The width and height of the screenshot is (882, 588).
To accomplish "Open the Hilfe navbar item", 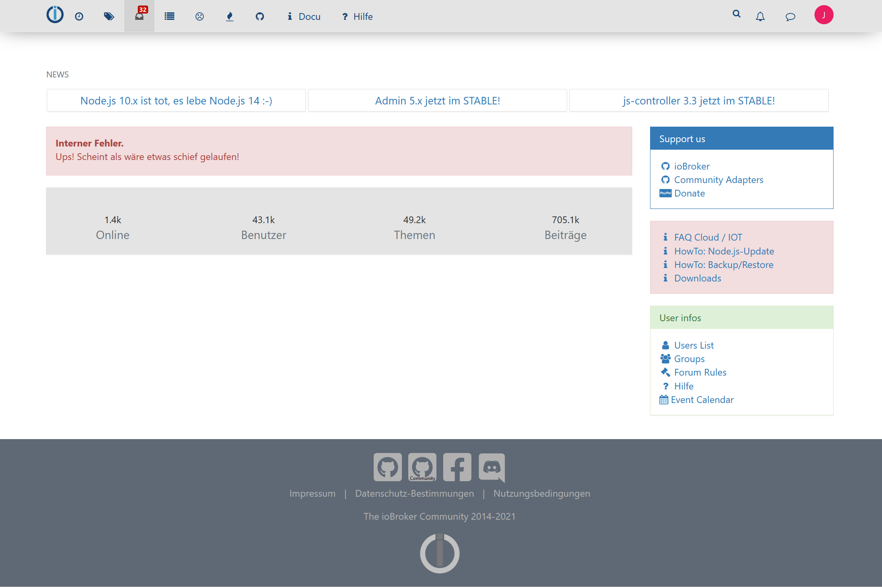I will pyautogui.click(x=357, y=16).
